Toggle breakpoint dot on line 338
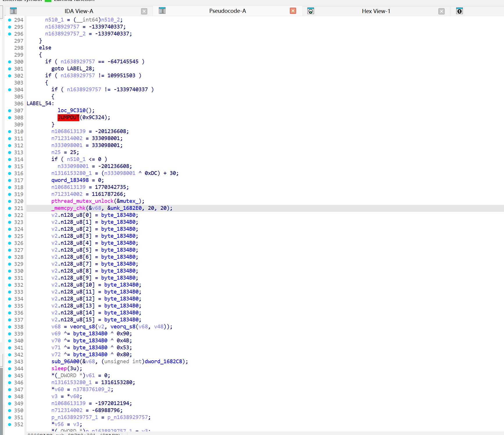 10,327
